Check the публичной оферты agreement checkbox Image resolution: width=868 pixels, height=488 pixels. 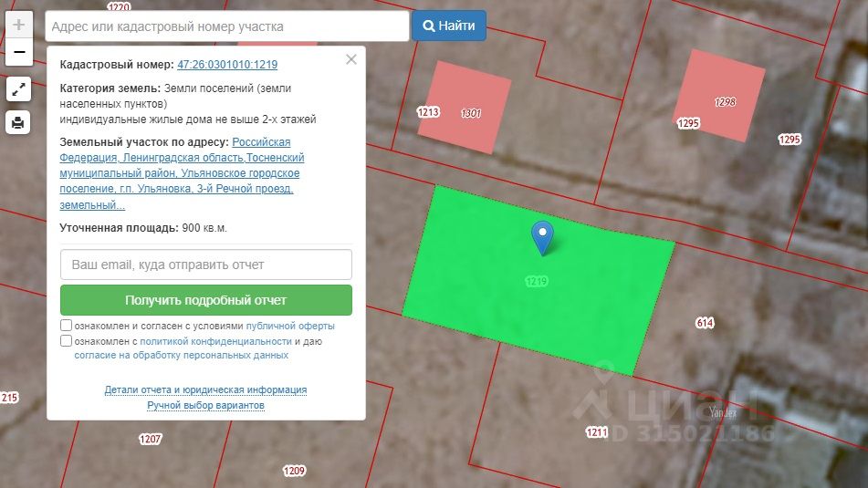(66, 326)
